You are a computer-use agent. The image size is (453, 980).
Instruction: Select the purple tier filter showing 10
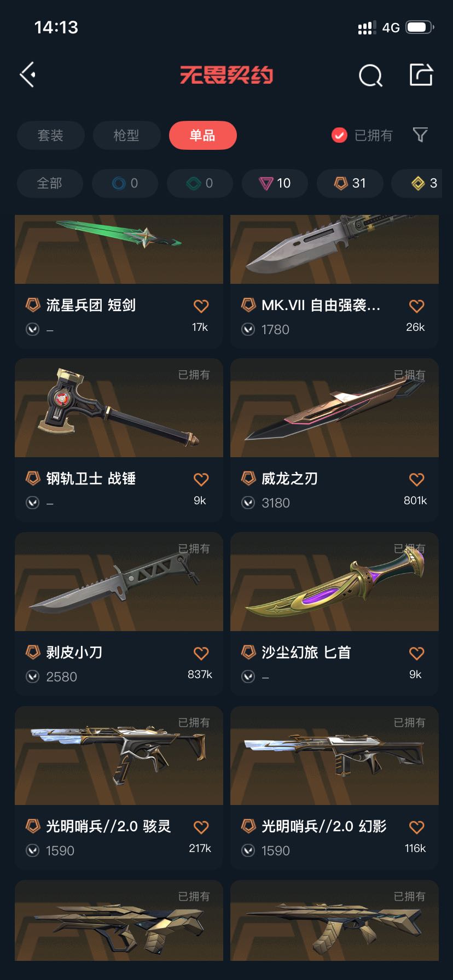pos(275,183)
